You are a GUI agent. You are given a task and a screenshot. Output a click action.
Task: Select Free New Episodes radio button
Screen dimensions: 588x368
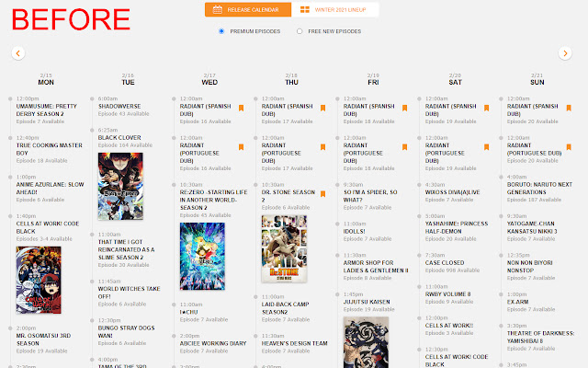click(300, 31)
